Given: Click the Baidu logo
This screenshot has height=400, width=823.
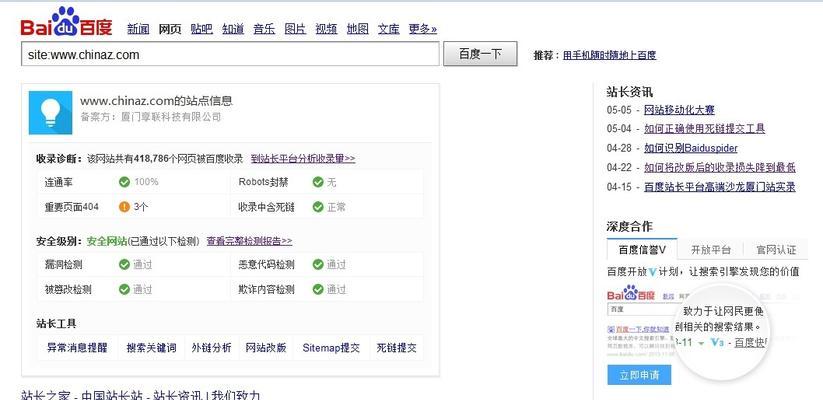Looking at the screenshot, I should click(x=66, y=22).
